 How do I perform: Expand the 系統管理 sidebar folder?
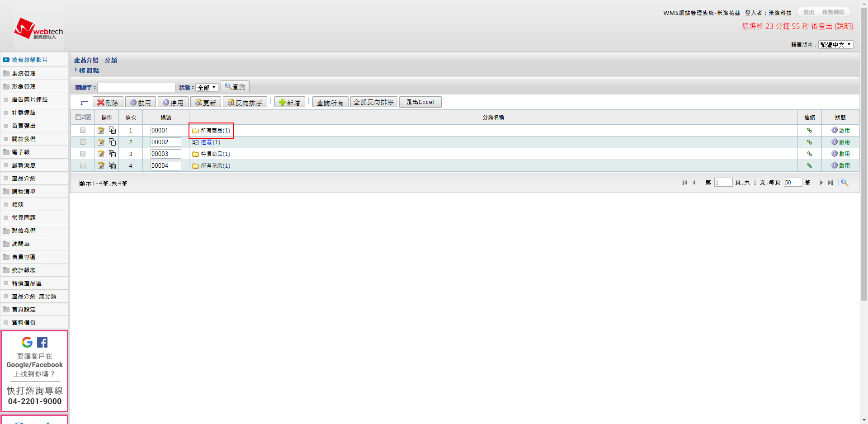click(x=24, y=74)
